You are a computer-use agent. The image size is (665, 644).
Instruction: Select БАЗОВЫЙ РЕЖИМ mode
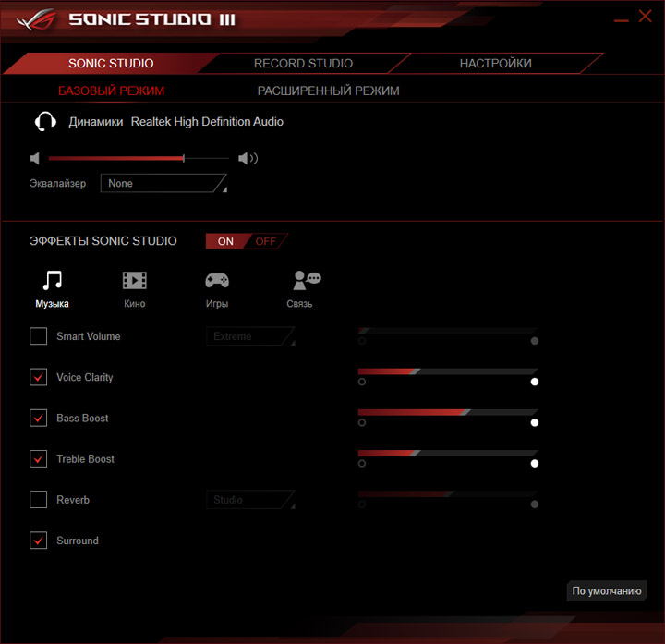point(111,91)
